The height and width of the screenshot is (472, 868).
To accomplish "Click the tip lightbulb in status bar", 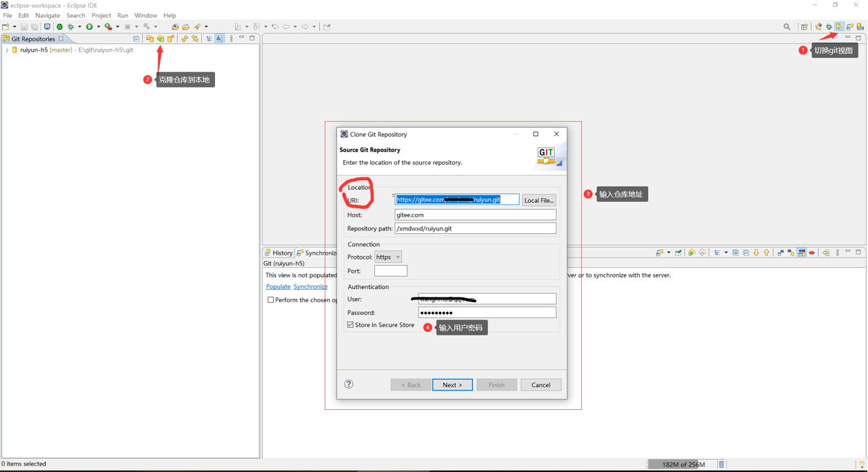I will 862,464.
